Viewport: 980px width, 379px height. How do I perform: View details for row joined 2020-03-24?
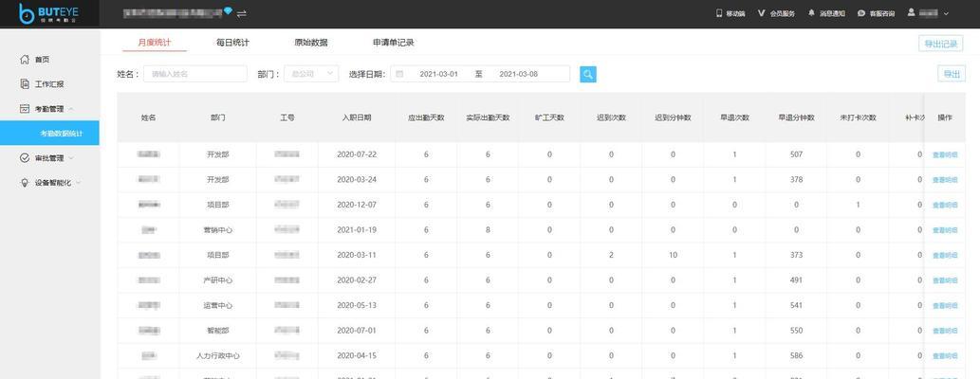click(x=944, y=180)
